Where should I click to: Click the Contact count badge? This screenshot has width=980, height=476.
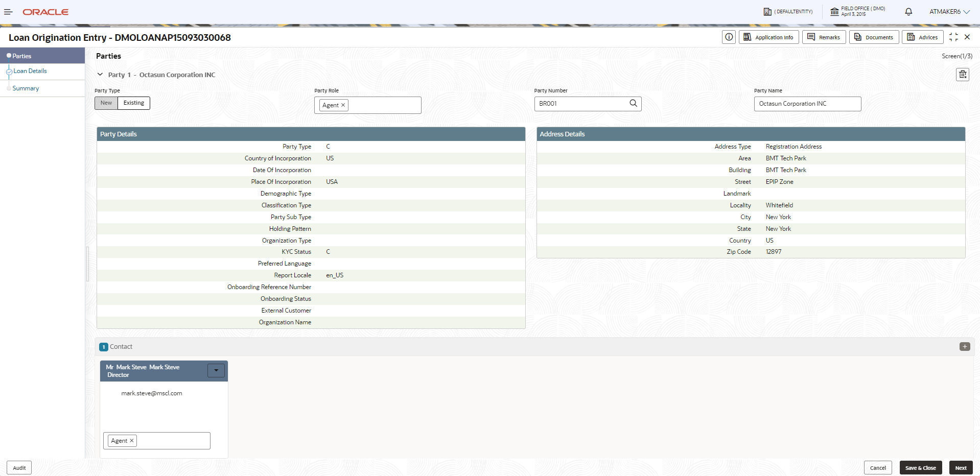(104, 347)
